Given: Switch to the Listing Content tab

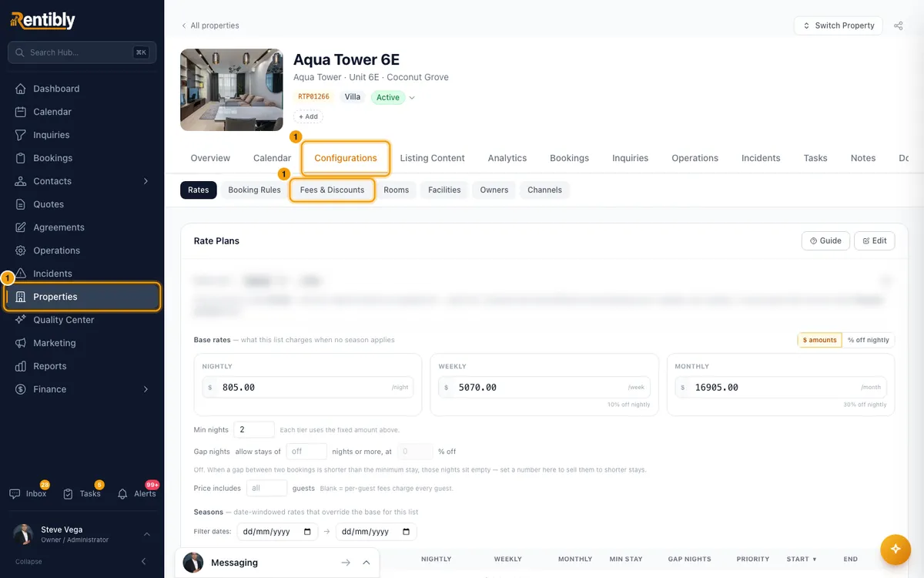Looking at the screenshot, I should point(432,158).
